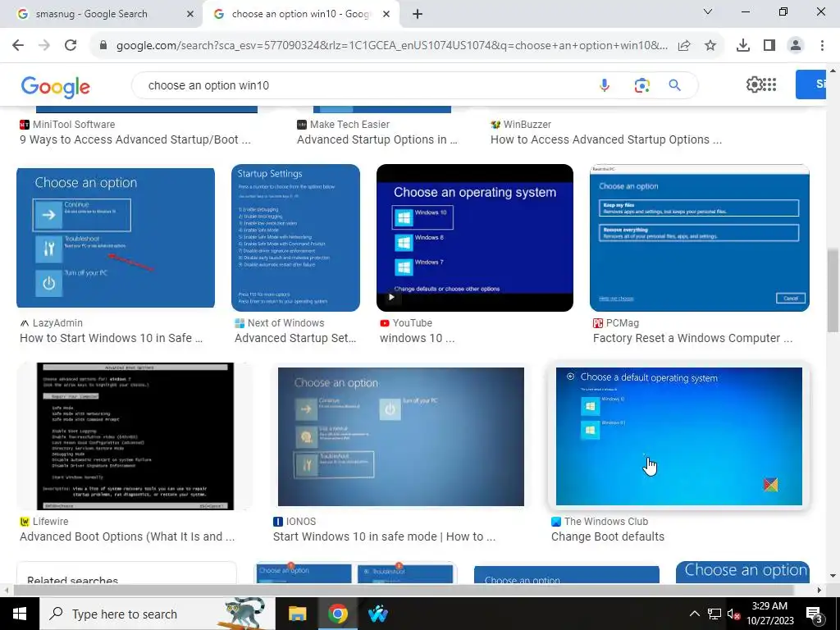Click the Chrome taskbar icon
This screenshot has width=840, height=630.
[x=337, y=614]
